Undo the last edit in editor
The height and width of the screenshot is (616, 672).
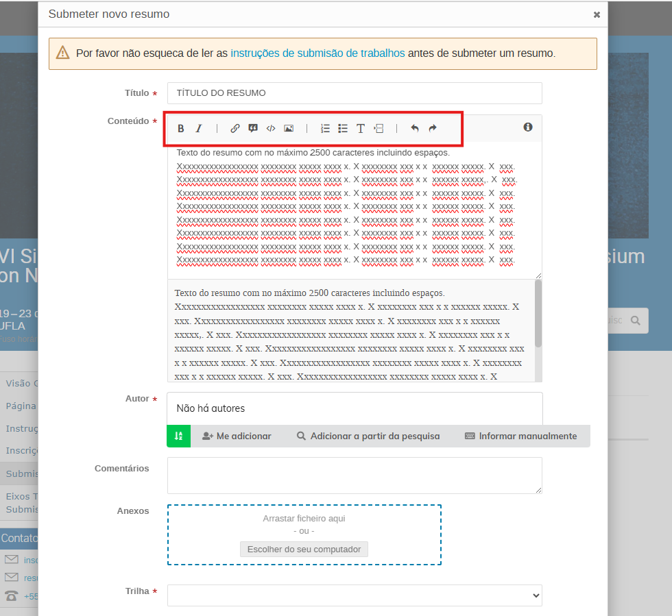pos(415,128)
